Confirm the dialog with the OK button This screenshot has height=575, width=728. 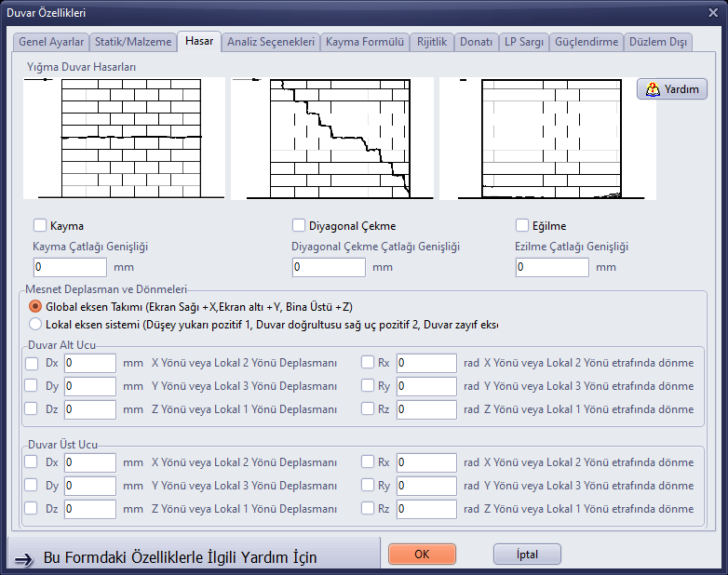(x=422, y=555)
